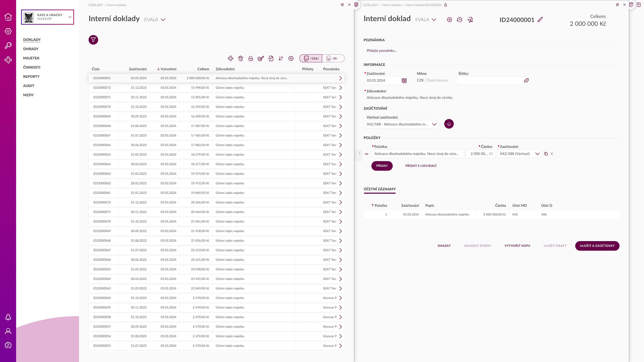Image resolution: width=644 pixels, height=362 pixels.
Task: Click the bulk edit pencil icon in toolbar
Action: 261,59
